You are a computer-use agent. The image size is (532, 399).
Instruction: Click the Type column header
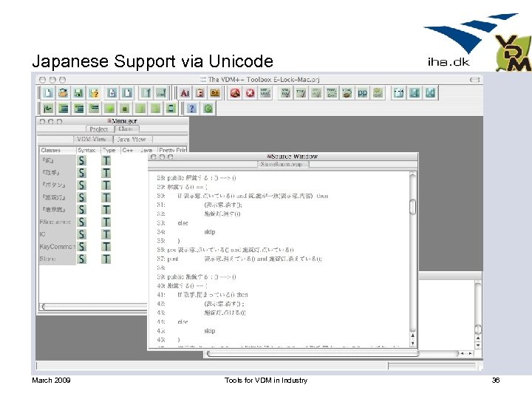(109, 150)
